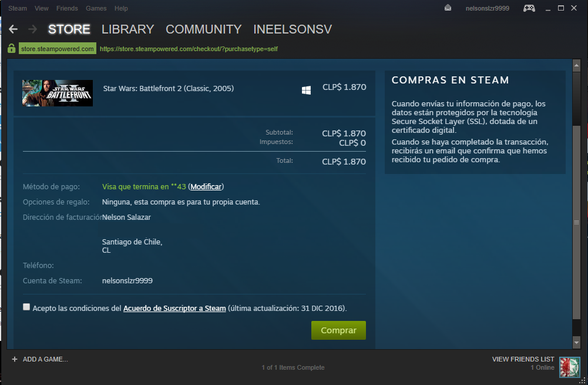Click the green SSL padlock icon
This screenshot has width=588, height=385.
pos(11,49)
